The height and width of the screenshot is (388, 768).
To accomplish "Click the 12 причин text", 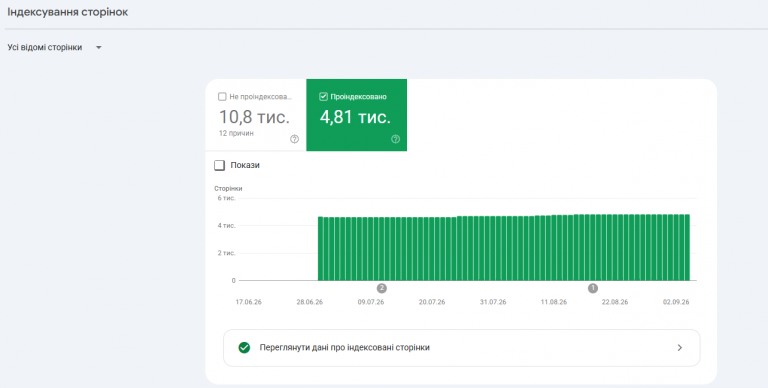I will coord(236,133).
